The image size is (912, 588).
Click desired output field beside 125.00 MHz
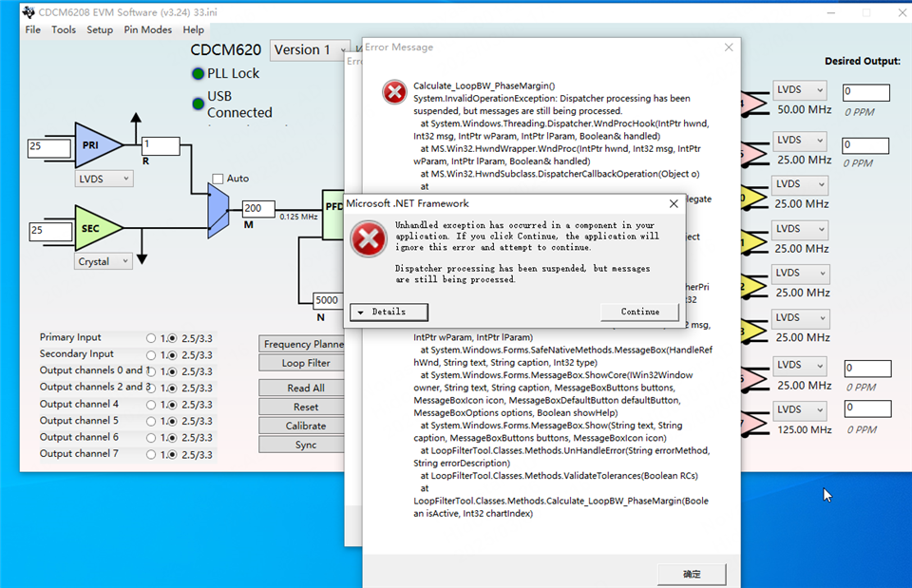point(867,408)
